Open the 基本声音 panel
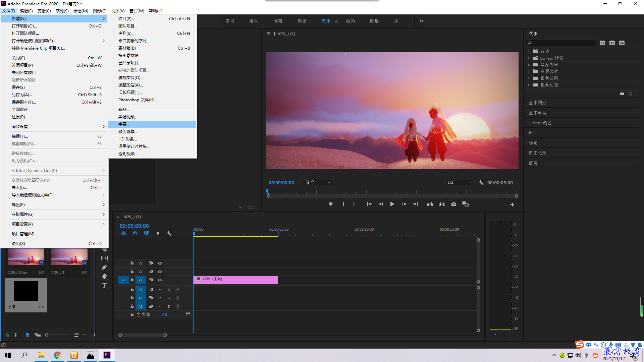 point(537,113)
